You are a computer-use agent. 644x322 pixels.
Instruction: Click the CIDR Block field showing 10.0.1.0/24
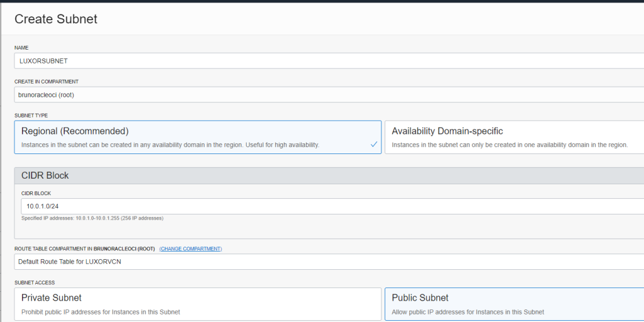[332, 206]
